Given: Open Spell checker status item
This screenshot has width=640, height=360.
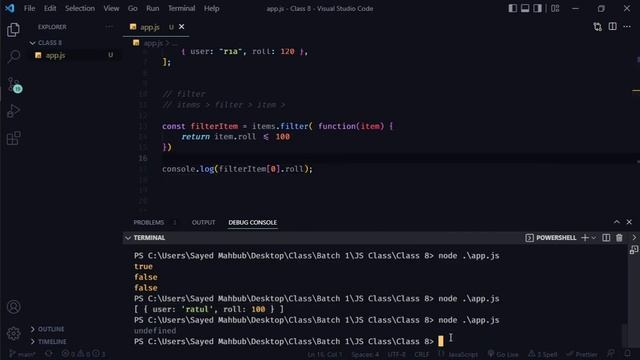Looking at the screenshot, I should tap(542, 354).
